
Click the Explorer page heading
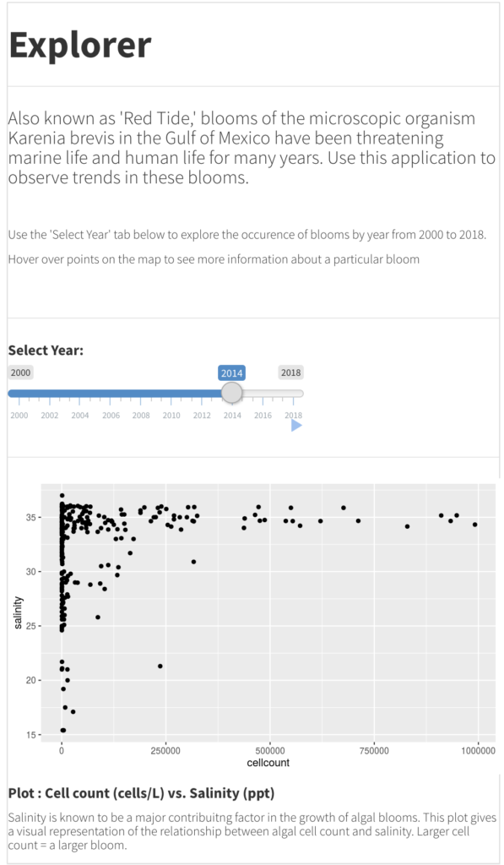pos(80,45)
